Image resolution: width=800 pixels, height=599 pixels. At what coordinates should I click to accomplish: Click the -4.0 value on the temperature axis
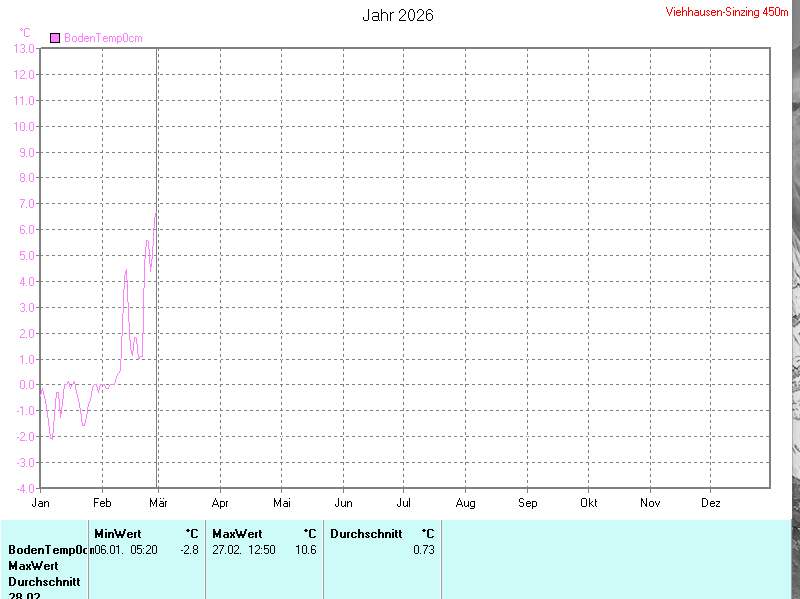24,489
